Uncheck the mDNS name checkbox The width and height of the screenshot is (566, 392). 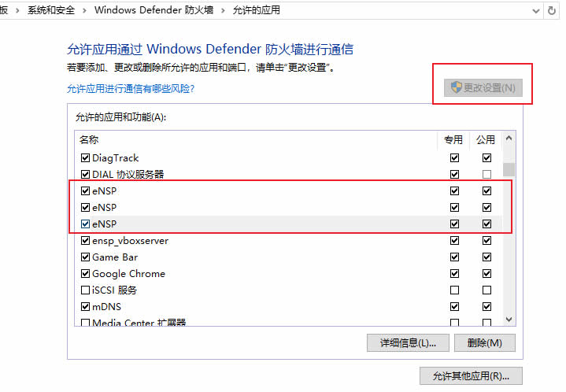[x=85, y=306]
